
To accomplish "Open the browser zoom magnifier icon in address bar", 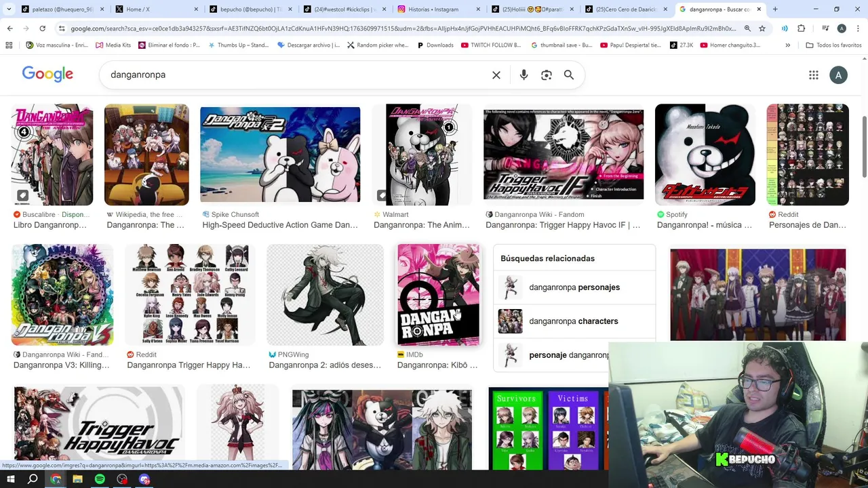I will (747, 28).
